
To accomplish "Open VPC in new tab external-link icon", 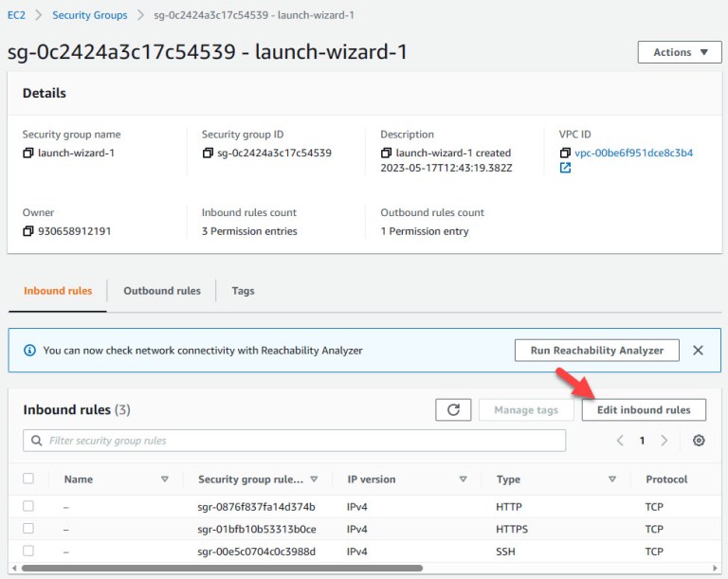I will click(565, 168).
